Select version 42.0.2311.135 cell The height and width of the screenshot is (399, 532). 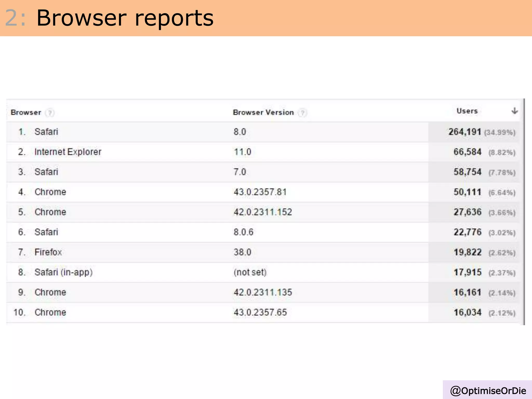pos(263,292)
